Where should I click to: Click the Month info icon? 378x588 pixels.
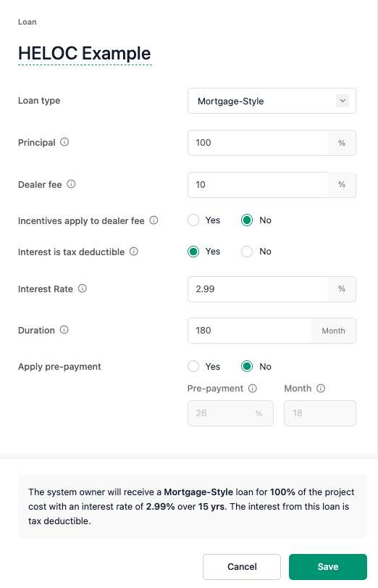[x=321, y=389]
